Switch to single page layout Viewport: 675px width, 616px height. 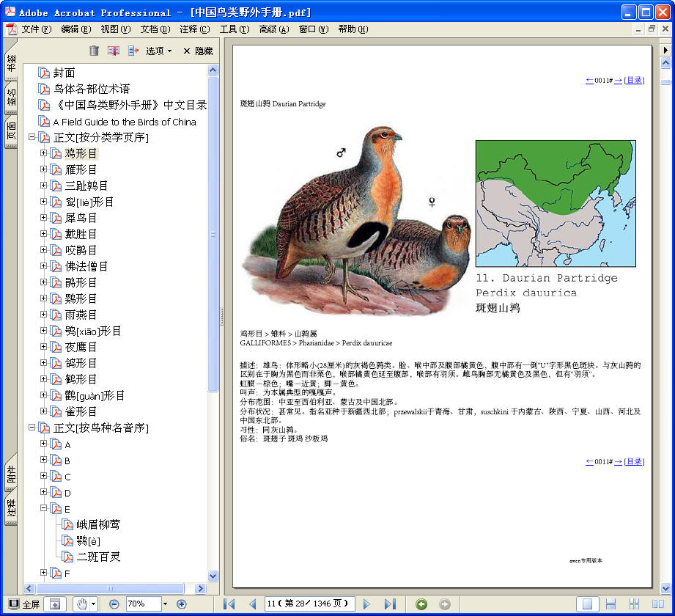[x=586, y=604]
